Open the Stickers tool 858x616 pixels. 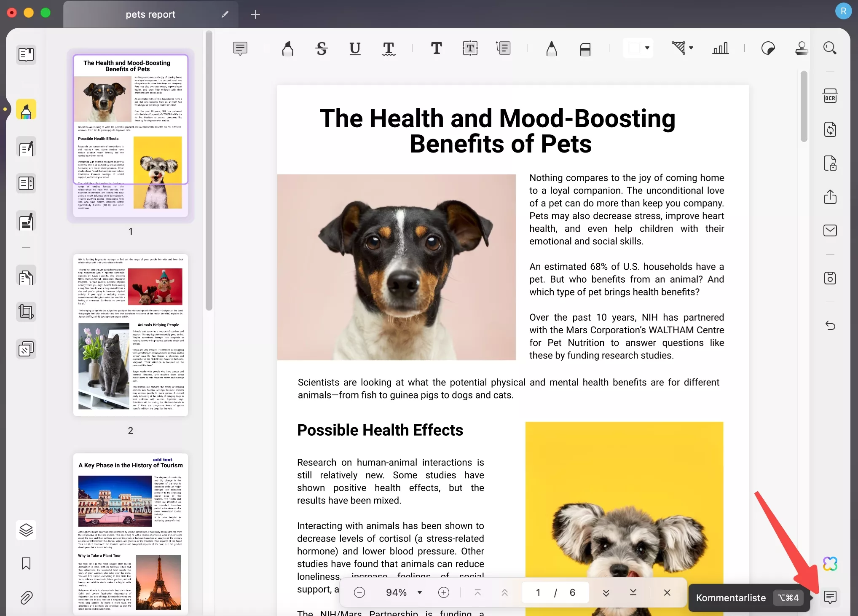point(768,48)
